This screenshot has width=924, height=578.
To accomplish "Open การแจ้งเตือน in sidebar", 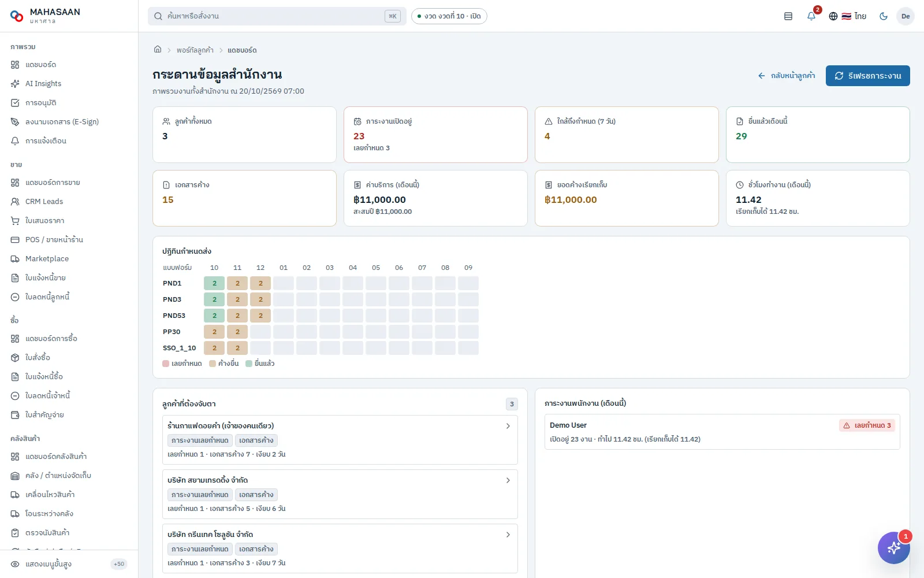I will 69,141.
